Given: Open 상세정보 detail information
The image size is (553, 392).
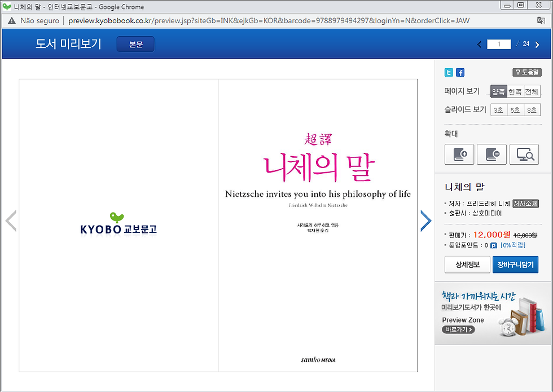Looking at the screenshot, I should pyautogui.click(x=467, y=265).
